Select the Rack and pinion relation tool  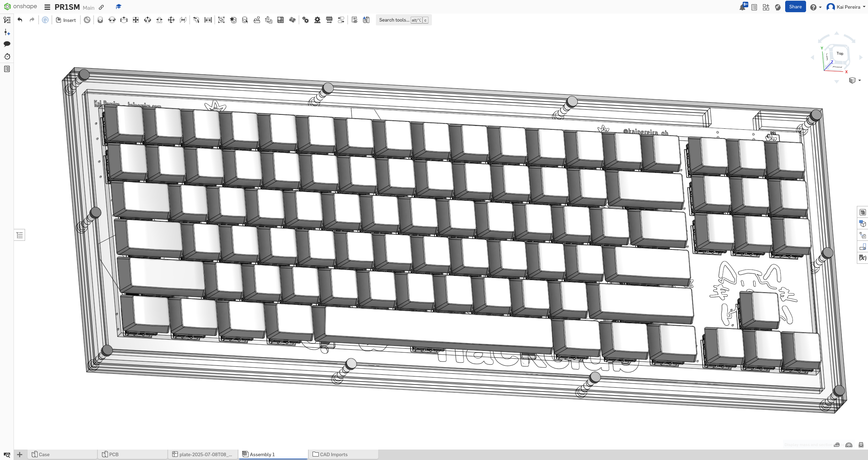click(317, 20)
